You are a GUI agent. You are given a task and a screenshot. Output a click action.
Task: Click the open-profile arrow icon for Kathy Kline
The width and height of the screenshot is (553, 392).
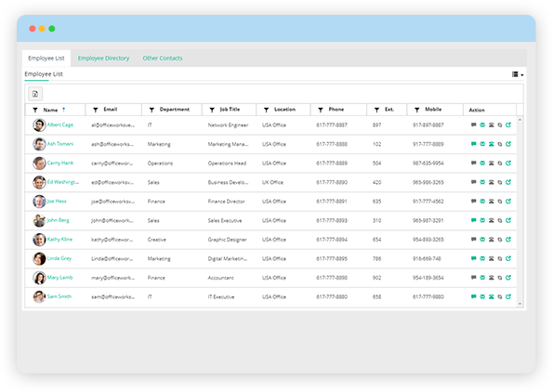(508, 239)
